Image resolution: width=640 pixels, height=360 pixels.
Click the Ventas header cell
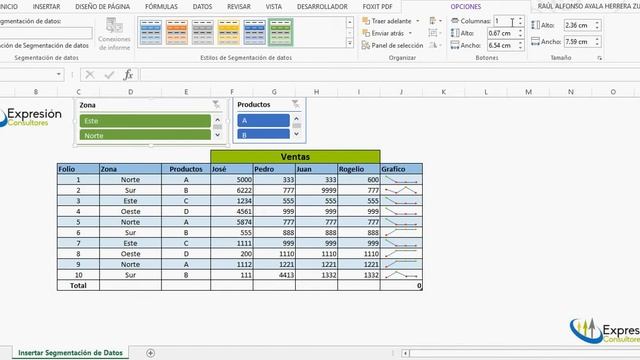[x=295, y=157]
